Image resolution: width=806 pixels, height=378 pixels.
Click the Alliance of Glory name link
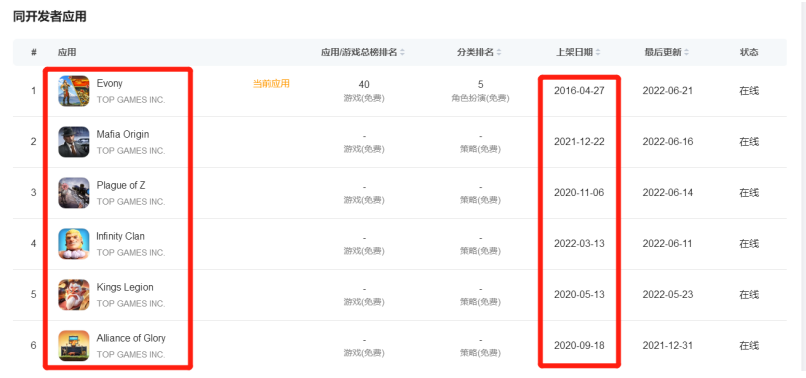click(x=131, y=338)
